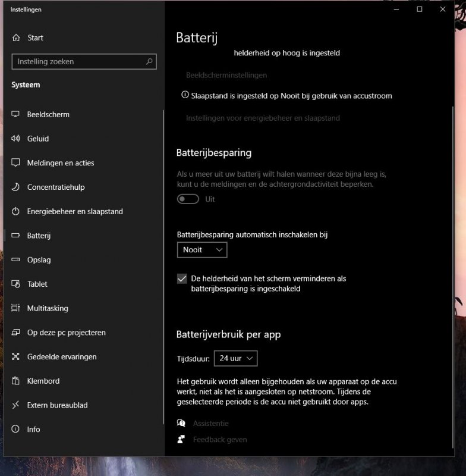Focus the Instelling zoeken search field
Screen dimensions: 466x476
click(x=77, y=61)
